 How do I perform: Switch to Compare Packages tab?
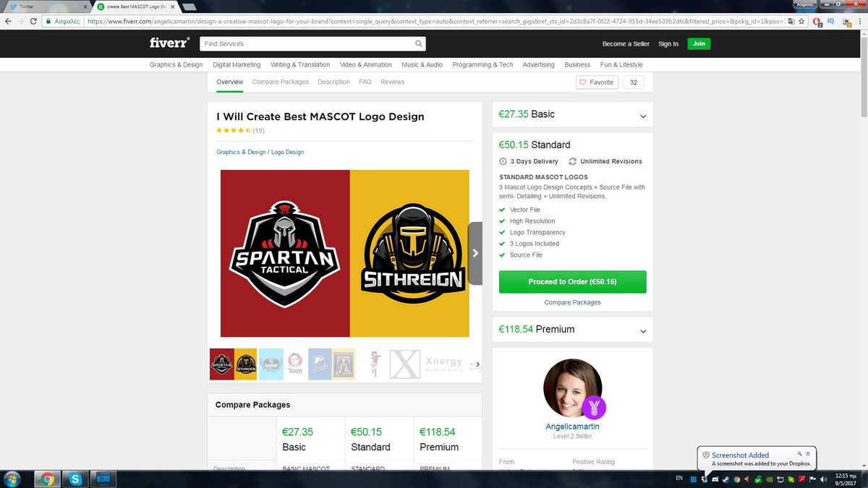click(281, 82)
